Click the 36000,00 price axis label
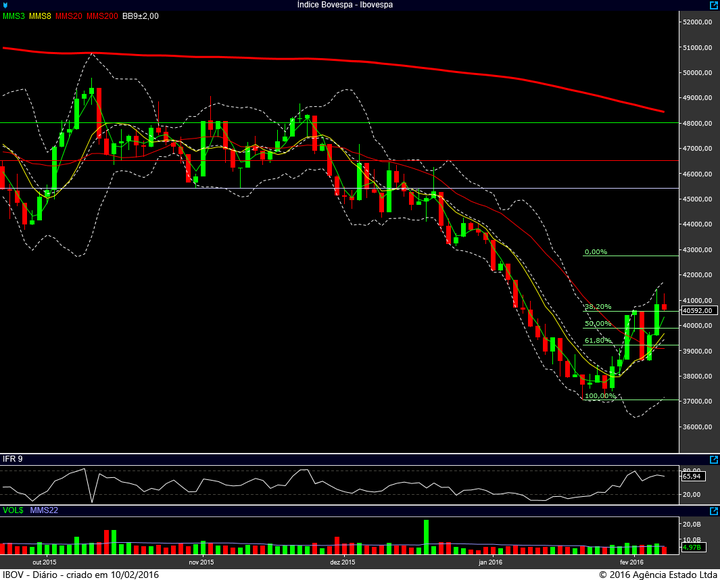 pos(698,427)
